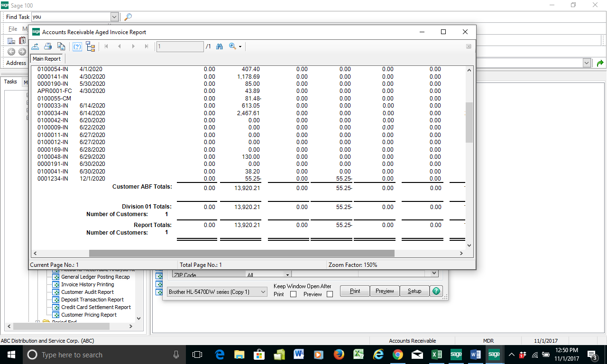Enable Keep Window Open After Print
Screen dimensions: 607x364
[x=293, y=294]
